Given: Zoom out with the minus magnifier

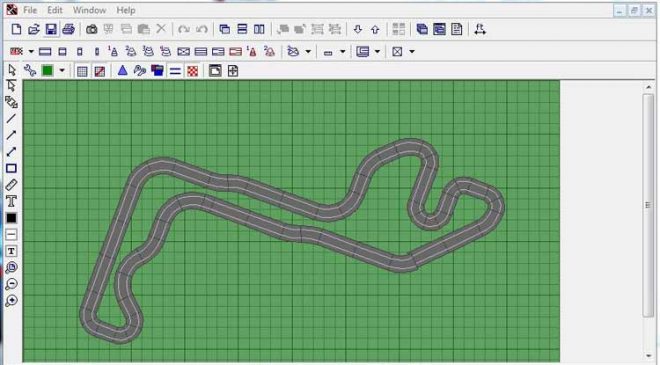Looking at the screenshot, I should click(11, 284).
